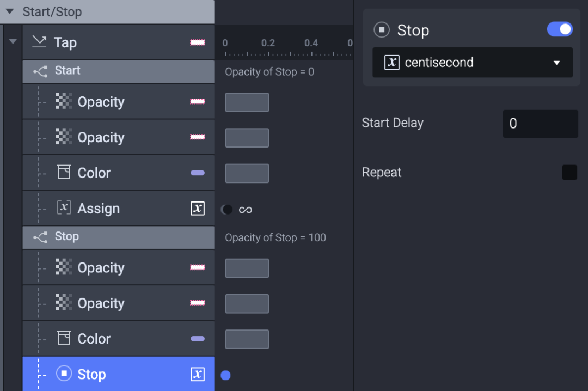Click the Tap trigger icon
The width and height of the screenshot is (588, 391).
coord(39,42)
